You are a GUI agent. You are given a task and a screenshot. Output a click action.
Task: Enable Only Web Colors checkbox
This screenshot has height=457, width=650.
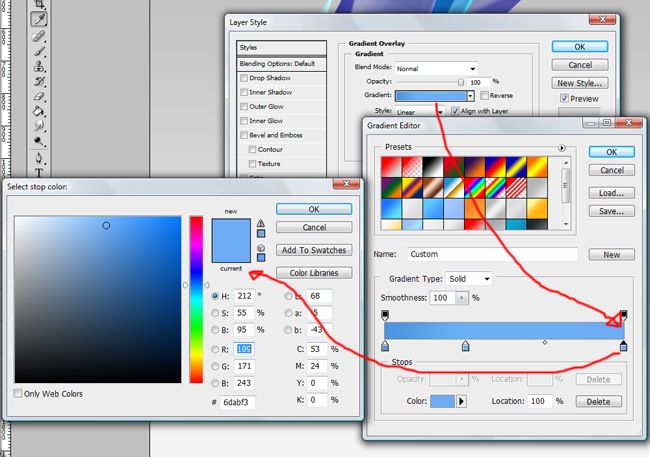19,394
